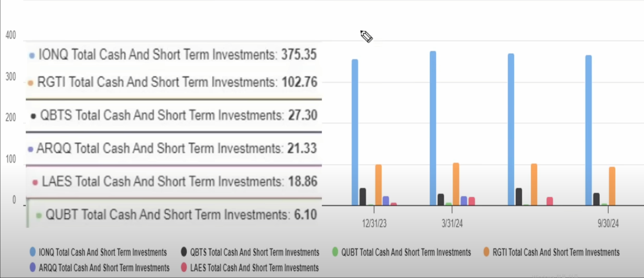The height and width of the screenshot is (278, 644).
Task: Select the 9/30/24 x-axis date label
Action: point(608,223)
